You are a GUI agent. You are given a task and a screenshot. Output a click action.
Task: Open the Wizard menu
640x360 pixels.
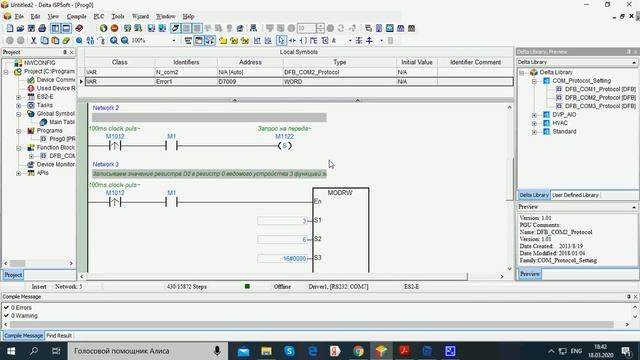click(x=140, y=16)
